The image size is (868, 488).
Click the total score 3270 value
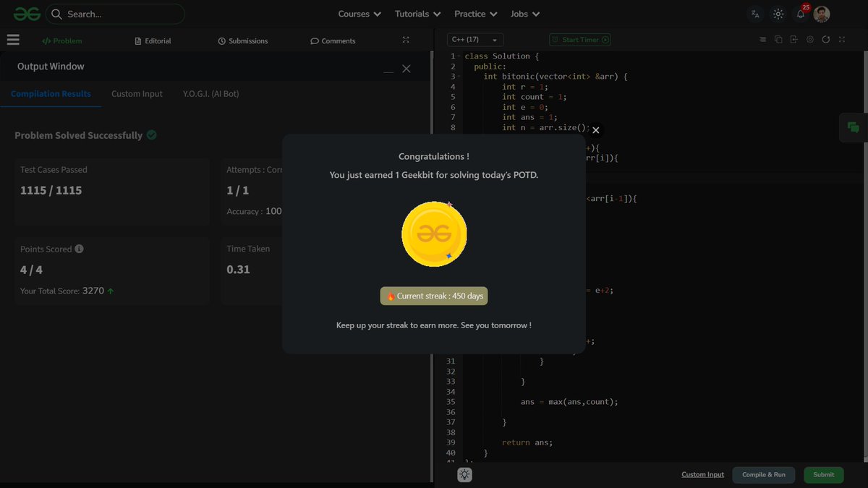(x=93, y=291)
